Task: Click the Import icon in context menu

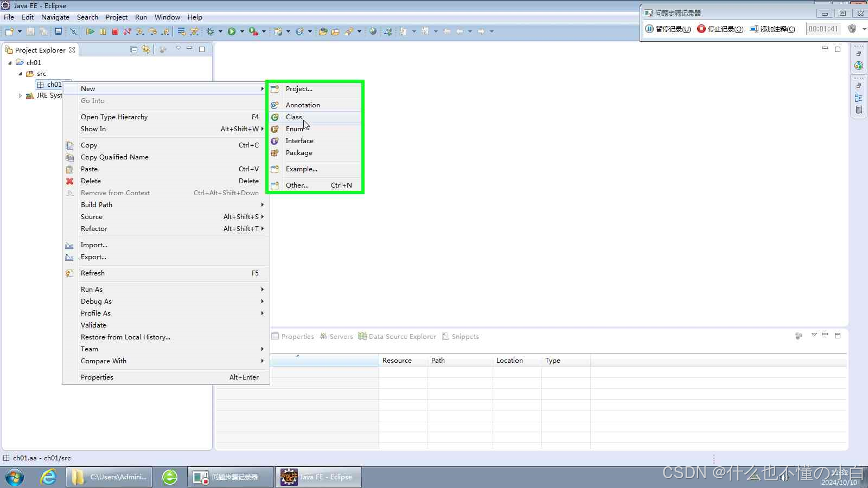Action: coord(69,245)
